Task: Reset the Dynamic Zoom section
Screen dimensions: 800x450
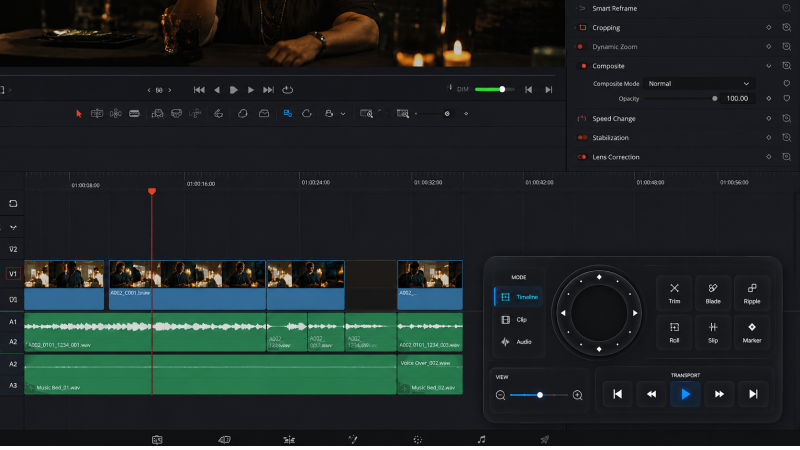Action: (x=787, y=46)
